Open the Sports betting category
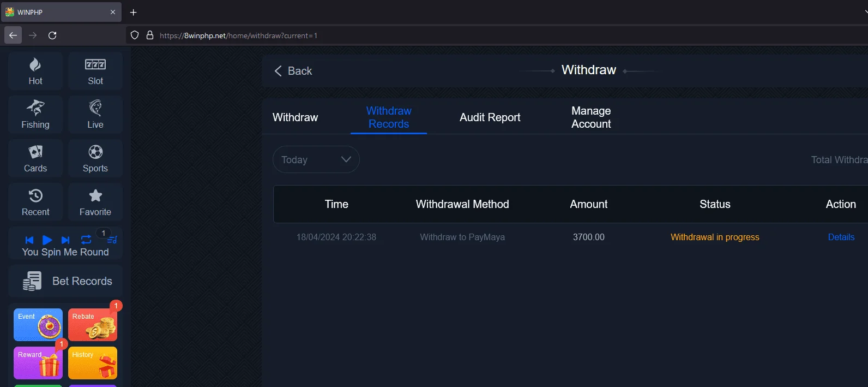This screenshot has width=868, height=387. (95, 158)
